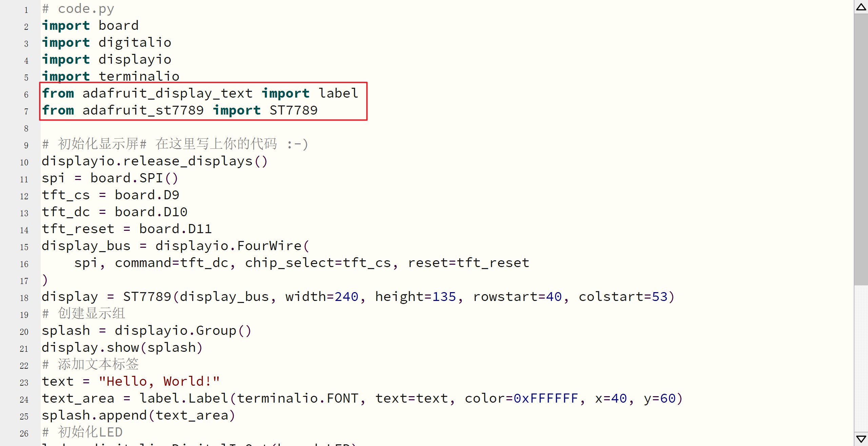Screen dimensions: 868x446
Task: Click 'ST7789' in the highlighted import line
Action: pyautogui.click(x=293, y=110)
